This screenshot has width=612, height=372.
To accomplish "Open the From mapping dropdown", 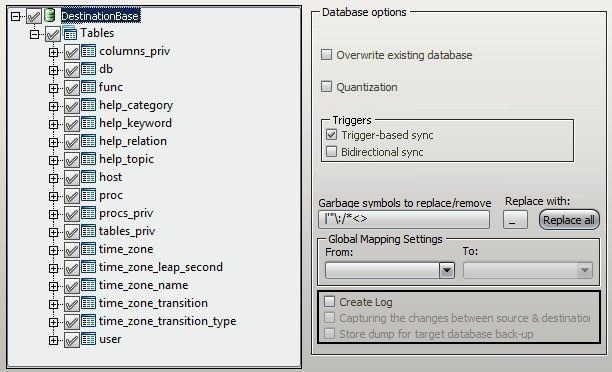I will 447,270.
